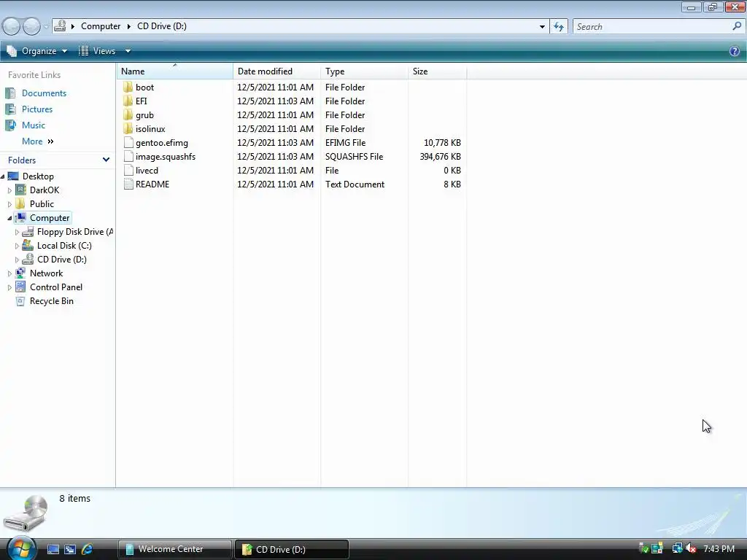Open the Help question mark icon
Screen dimensions: 747x560
pyautogui.click(x=734, y=51)
